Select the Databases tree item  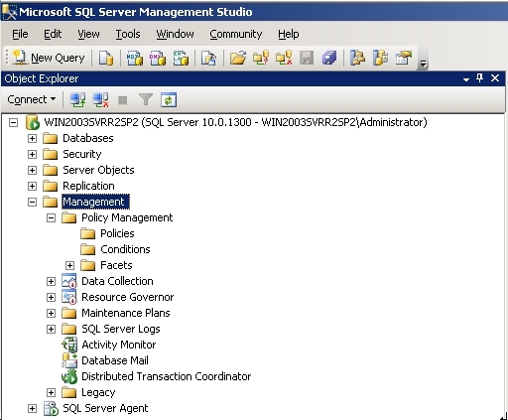88,138
